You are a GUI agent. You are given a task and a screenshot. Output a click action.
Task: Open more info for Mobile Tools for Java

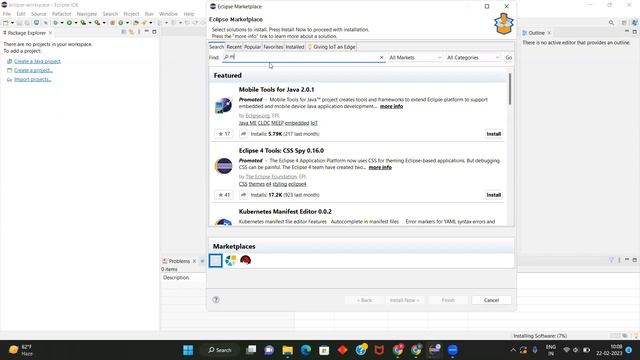pos(391,106)
